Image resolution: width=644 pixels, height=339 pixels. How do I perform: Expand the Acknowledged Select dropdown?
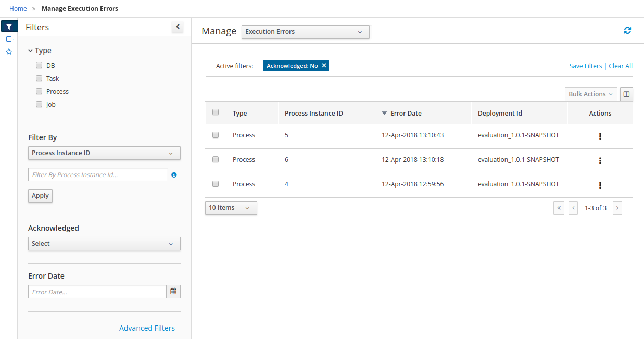pyautogui.click(x=104, y=244)
